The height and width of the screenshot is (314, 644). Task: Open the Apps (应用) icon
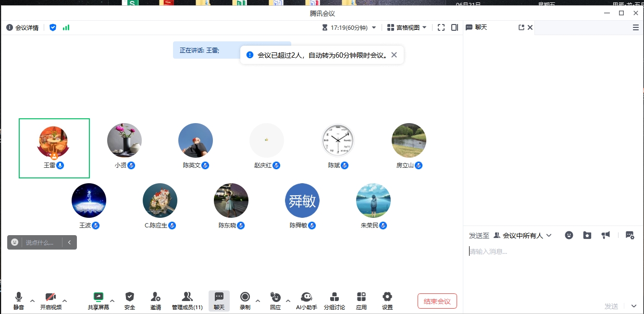361,297
